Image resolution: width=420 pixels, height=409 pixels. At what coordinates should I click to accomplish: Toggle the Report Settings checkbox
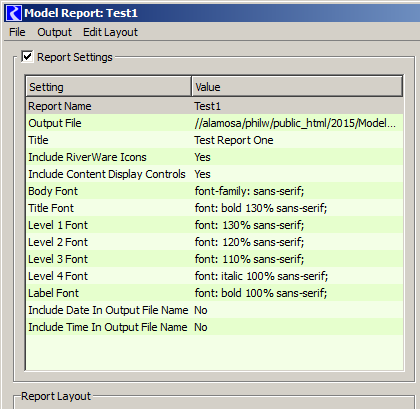pos(27,57)
